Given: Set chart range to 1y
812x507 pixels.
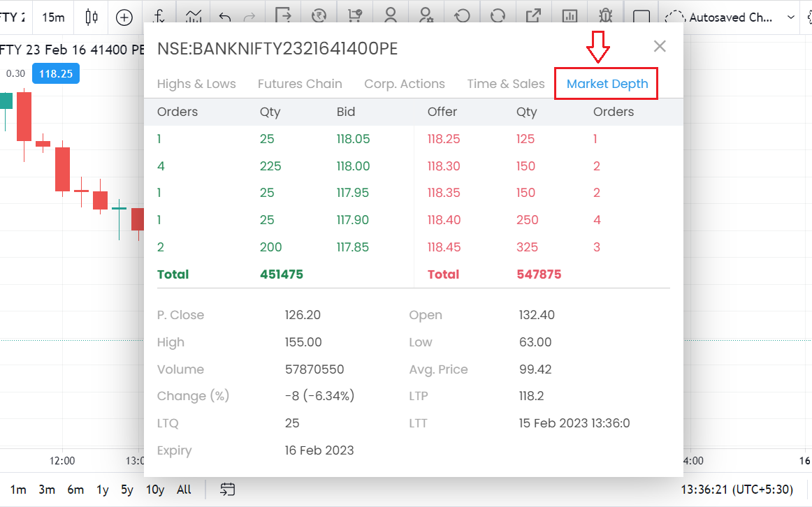Looking at the screenshot, I should click(x=103, y=490).
